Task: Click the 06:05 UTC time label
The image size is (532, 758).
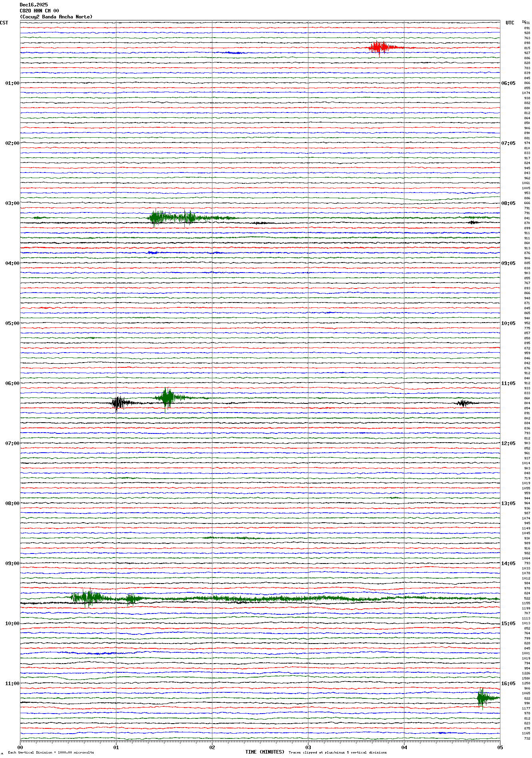Action: coord(508,83)
